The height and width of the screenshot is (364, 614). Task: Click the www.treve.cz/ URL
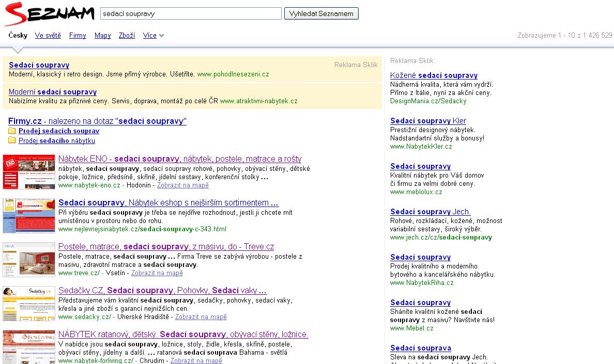click(x=79, y=273)
